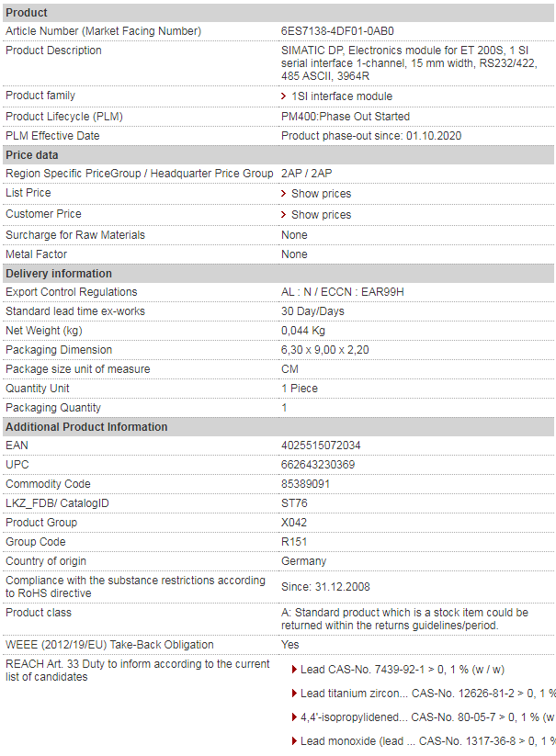The height and width of the screenshot is (756, 556).
Task: Click the Commodity Code value 85389091
Action: pos(305,484)
